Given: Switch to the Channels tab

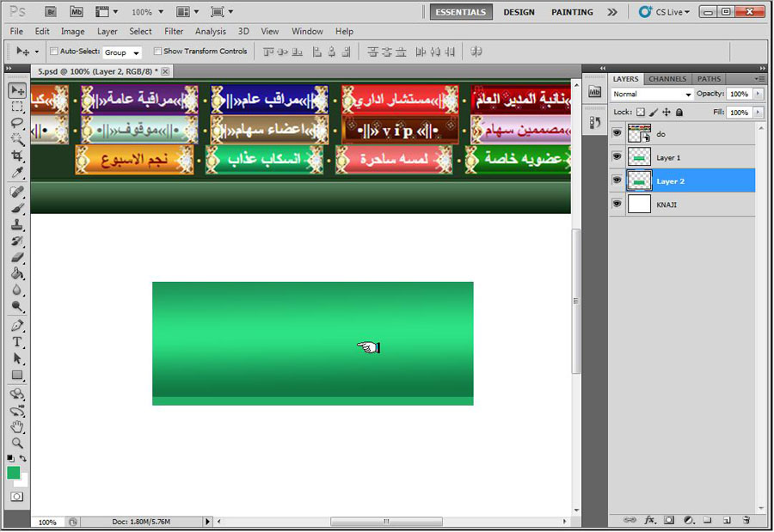Looking at the screenshot, I should (667, 79).
